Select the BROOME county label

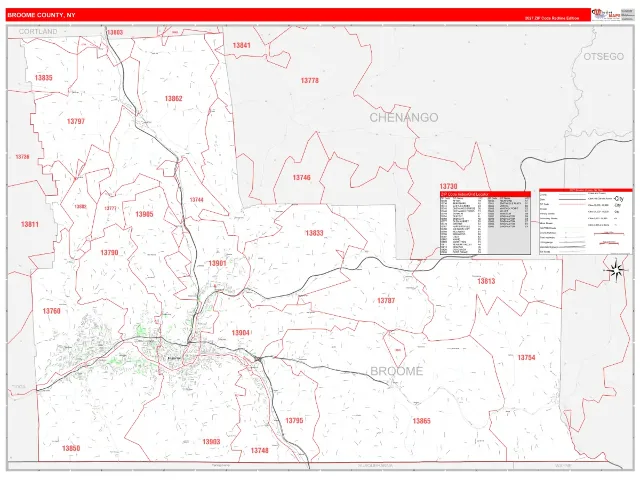(396, 371)
